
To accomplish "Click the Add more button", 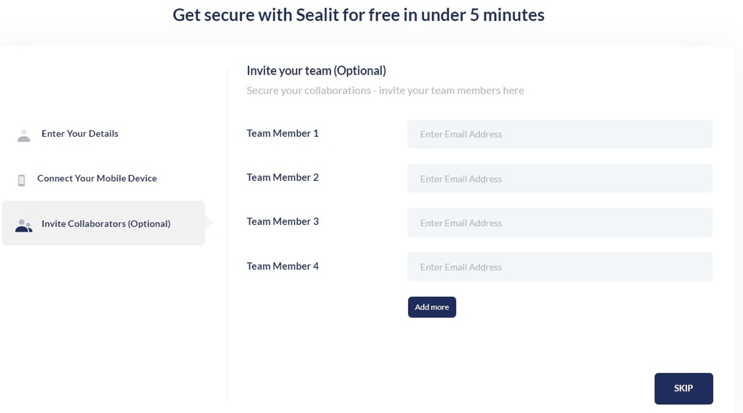I will 432,307.
